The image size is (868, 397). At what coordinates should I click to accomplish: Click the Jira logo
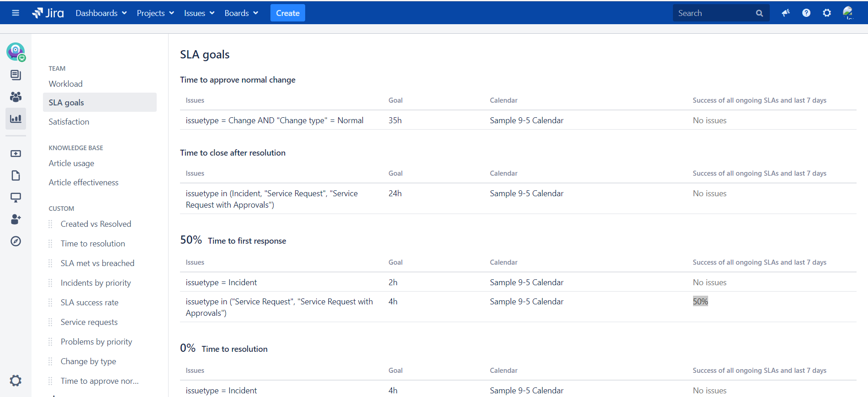pos(48,13)
